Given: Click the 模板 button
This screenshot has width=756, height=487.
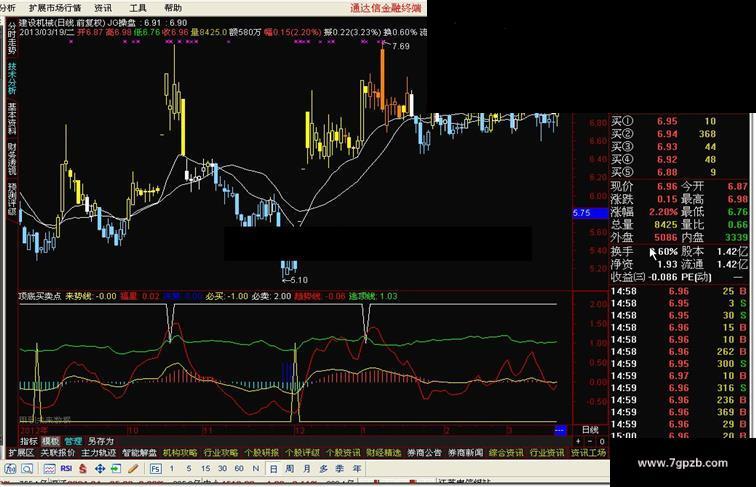Looking at the screenshot, I should pos(51,441).
